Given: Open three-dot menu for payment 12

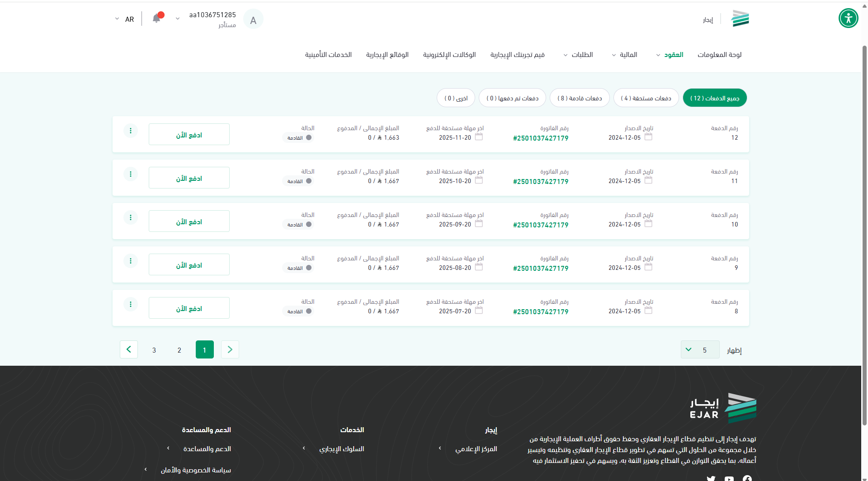Looking at the screenshot, I should click(x=131, y=131).
